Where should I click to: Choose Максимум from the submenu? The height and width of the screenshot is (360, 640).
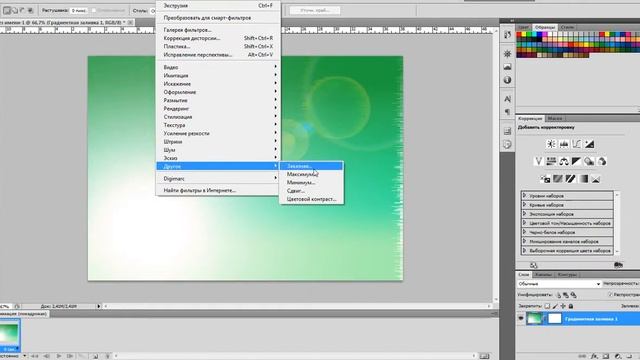coord(311,174)
